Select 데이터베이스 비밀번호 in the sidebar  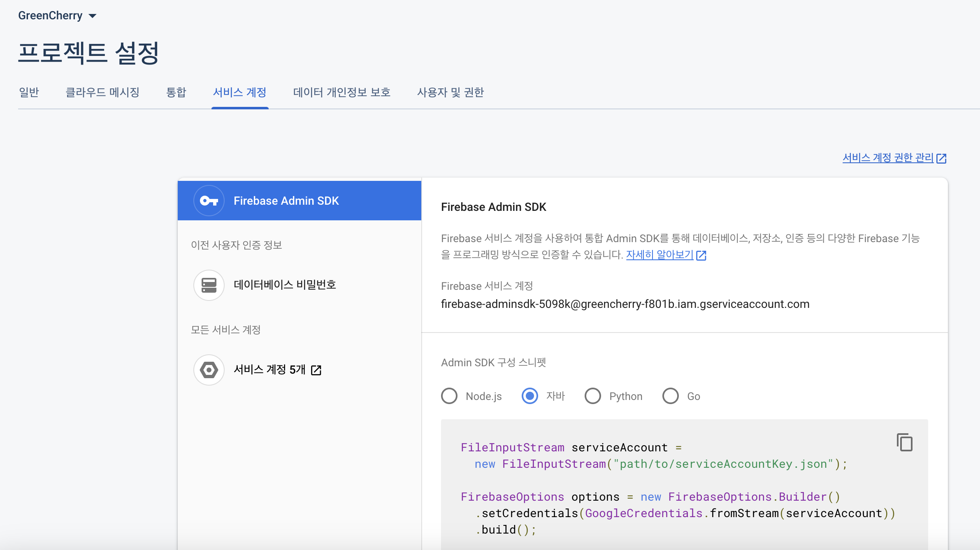click(x=285, y=285)
